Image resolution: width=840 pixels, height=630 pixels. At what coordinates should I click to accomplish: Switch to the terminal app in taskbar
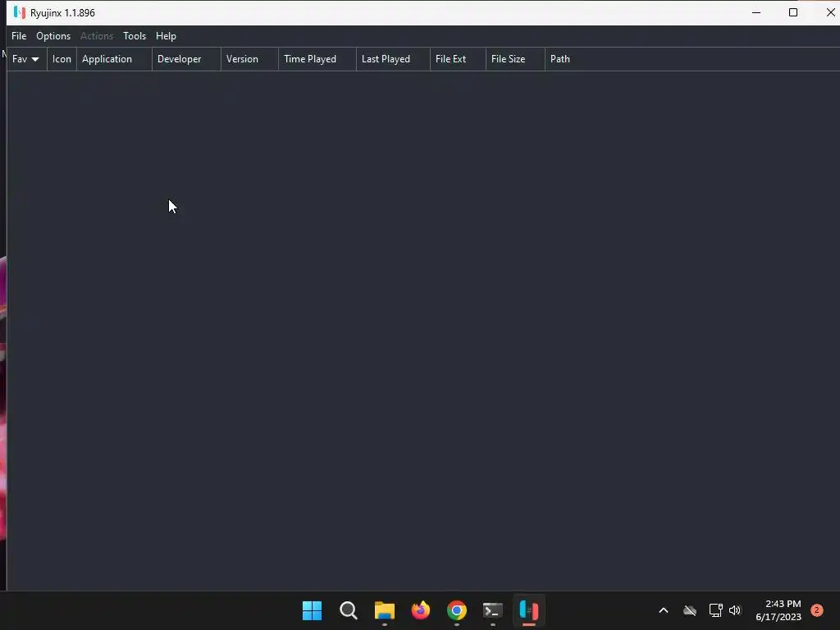[x=493, y=610]
